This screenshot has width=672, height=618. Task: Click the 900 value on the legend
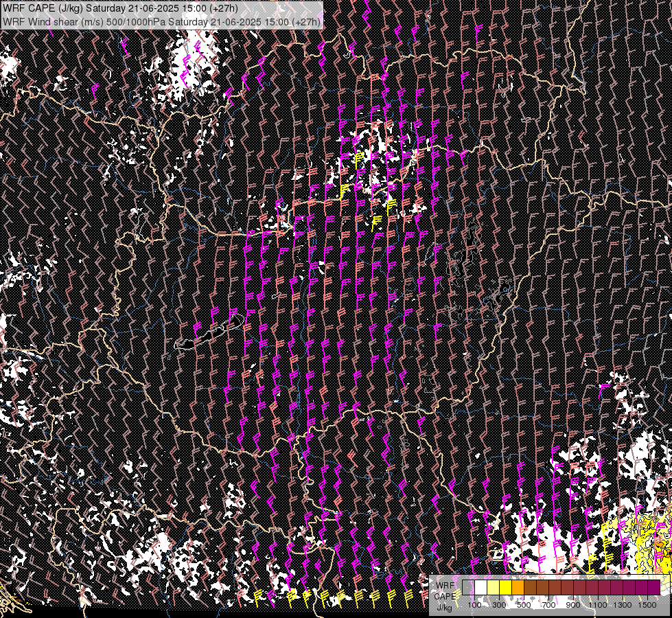(573, 605)
